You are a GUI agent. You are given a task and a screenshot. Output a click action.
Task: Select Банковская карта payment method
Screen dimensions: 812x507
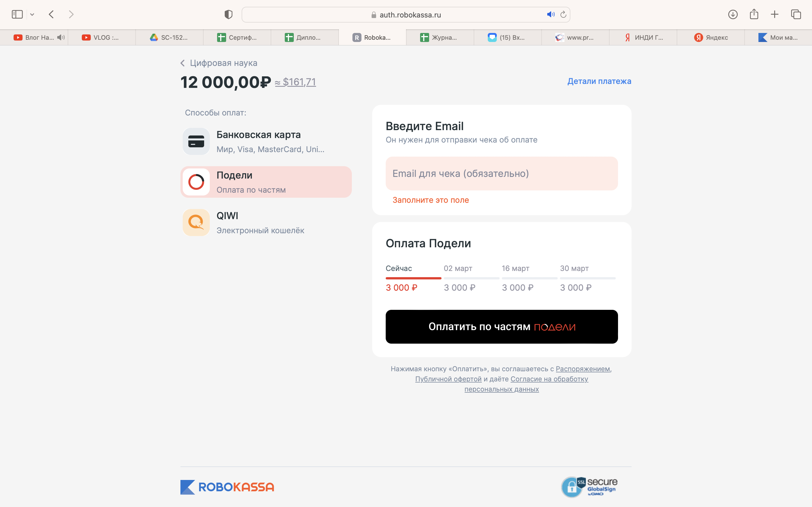(x=266, y=141)
